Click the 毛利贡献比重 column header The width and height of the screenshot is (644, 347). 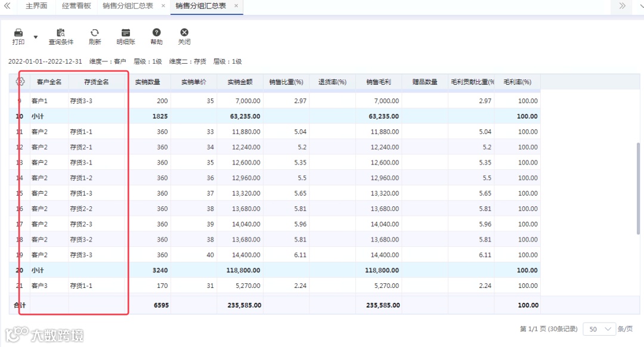pos(472,82)
